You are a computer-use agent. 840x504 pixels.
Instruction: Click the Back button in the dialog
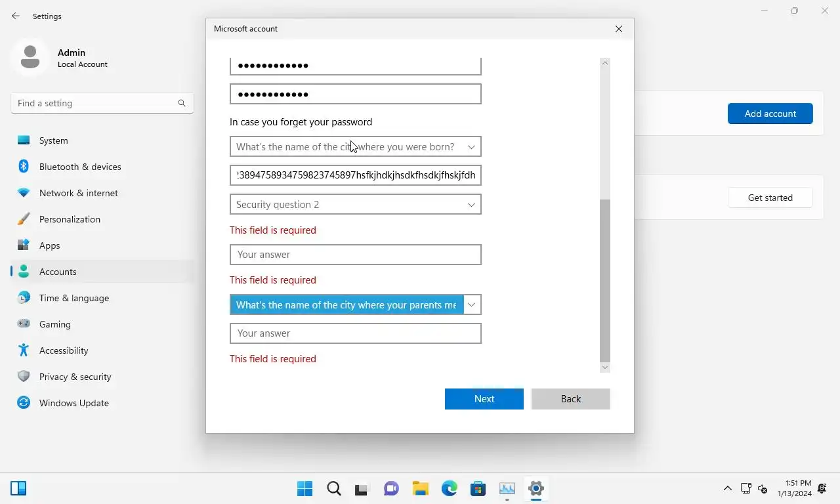click(571, 399)
